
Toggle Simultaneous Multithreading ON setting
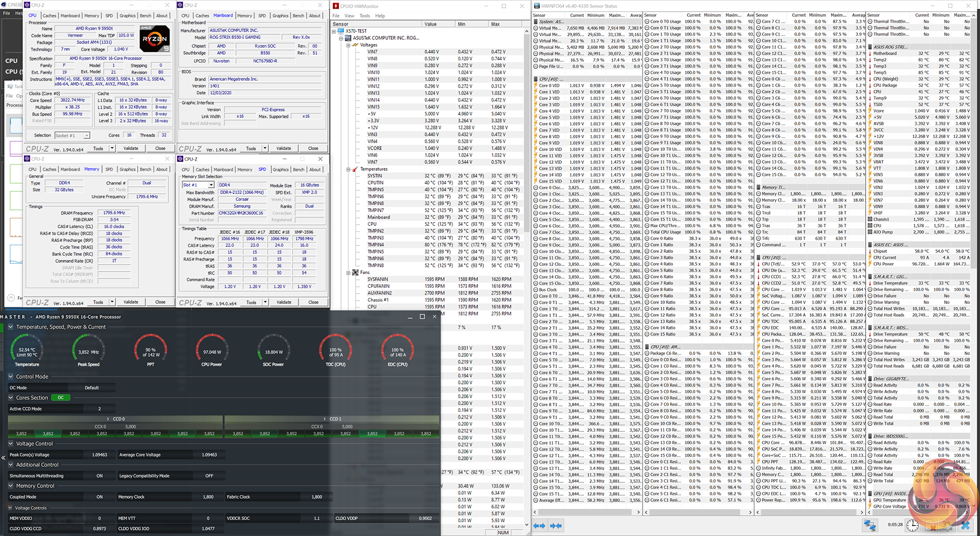click(100, 476)
